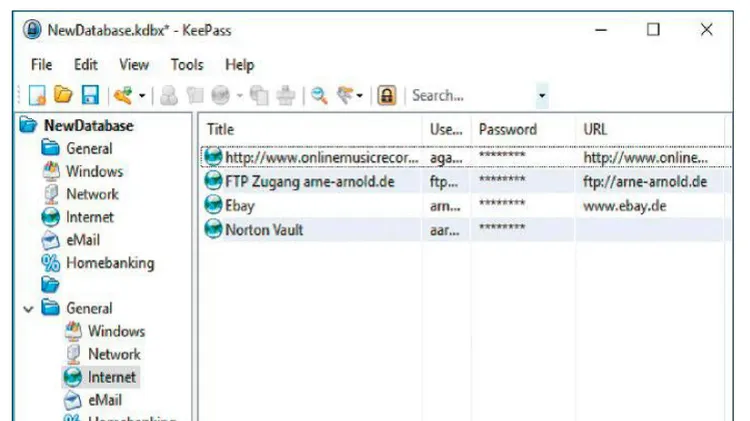This screenshot has width=750, height=421.
Task: Click the globe icon of Norton Vault entry
Action: pyautogui.click(x=213, y=229)
